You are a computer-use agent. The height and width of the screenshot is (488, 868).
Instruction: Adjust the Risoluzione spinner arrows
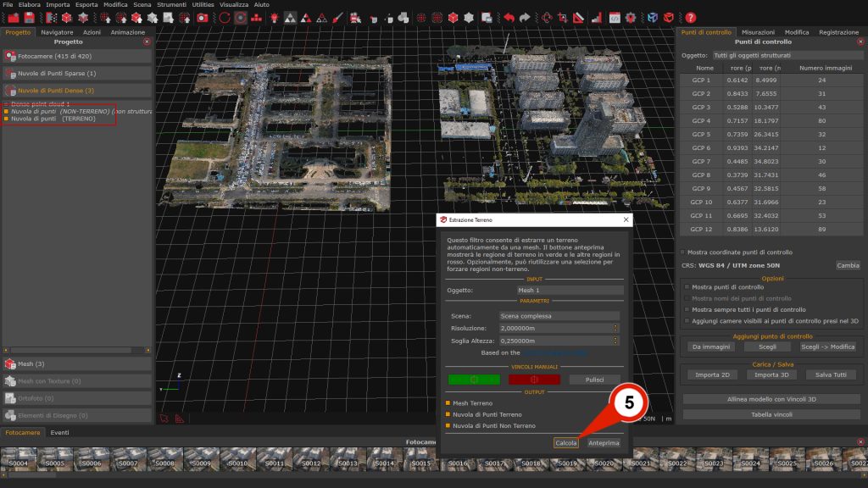(615, 328)
